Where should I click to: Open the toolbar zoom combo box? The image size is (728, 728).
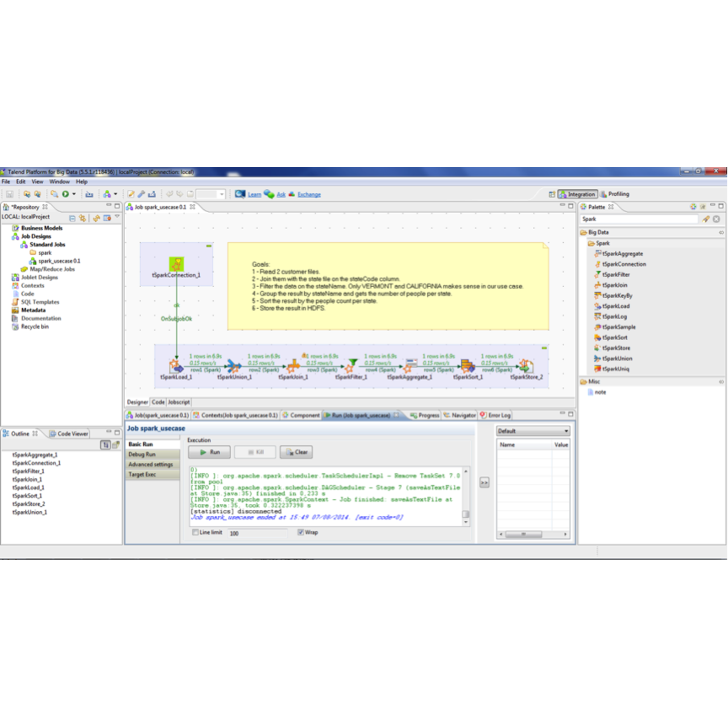pyautogui.click(x=212, y=194)
